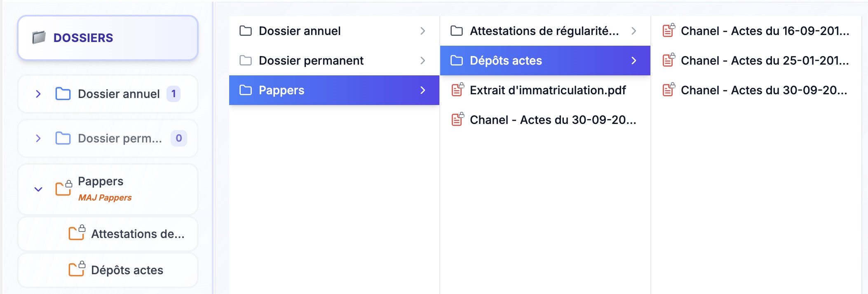Click the DOSSIERS folder icon in header
Screen dimensions: 868x294
(x=39, y=37)
